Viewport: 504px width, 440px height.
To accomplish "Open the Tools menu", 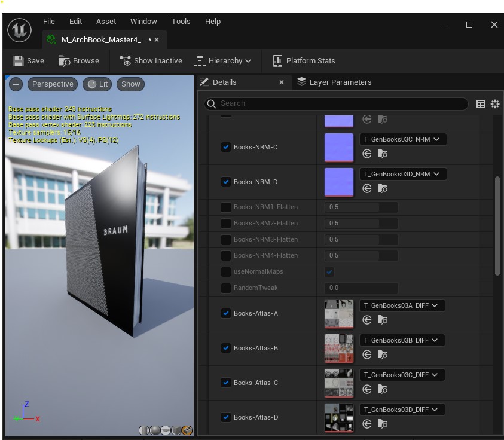I will (x=181, y=21).
